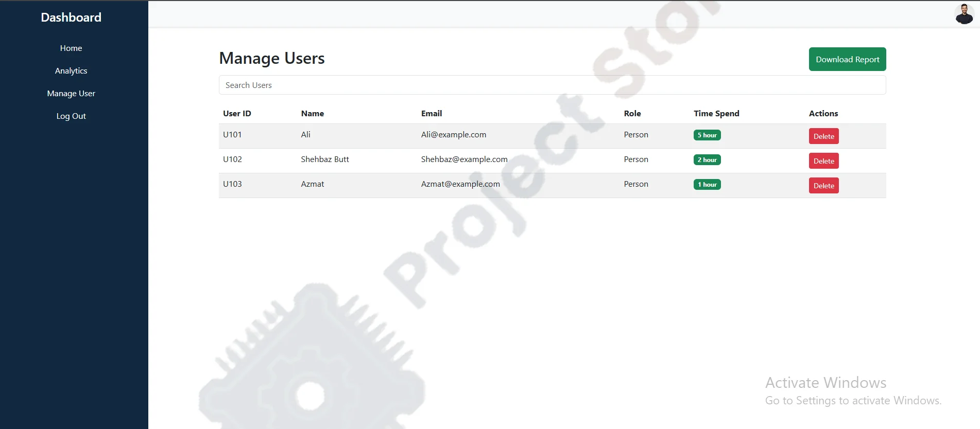Select Manage User in sidebar
The height and width of the screenshot is (429, 980).
click(x=71, y=94)
